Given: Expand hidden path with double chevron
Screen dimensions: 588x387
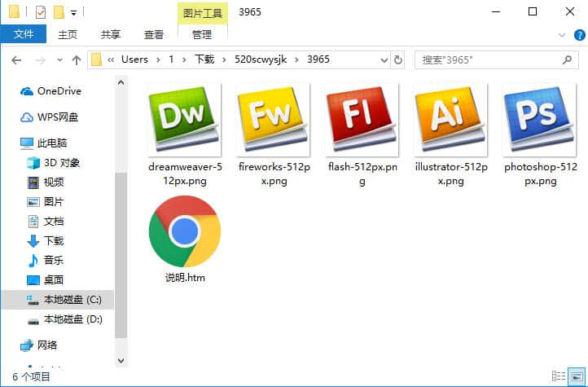Looking at the screenshot, I should pyautogui.click(x=111, y=60).
